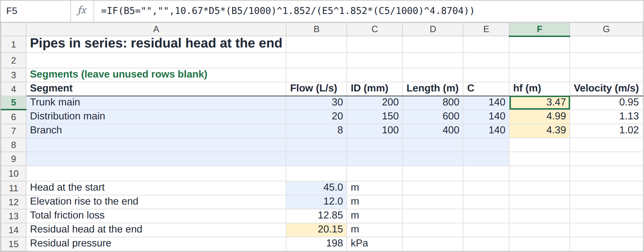
Task: Click the 'Segment' column heading cell
Action: [x=156, y=89]
